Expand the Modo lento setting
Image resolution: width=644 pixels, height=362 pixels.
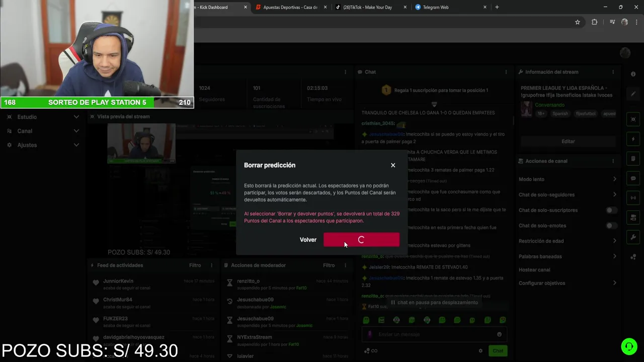(568, 179)
